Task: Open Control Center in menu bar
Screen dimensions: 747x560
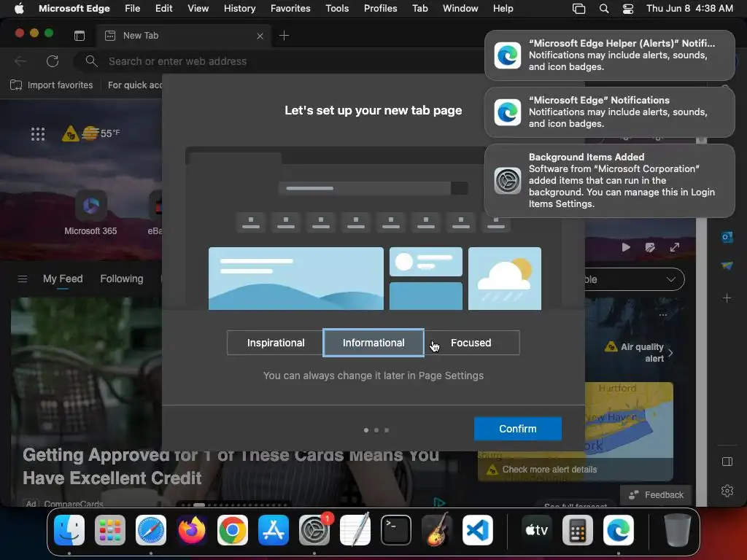Action: pos(628,9)
